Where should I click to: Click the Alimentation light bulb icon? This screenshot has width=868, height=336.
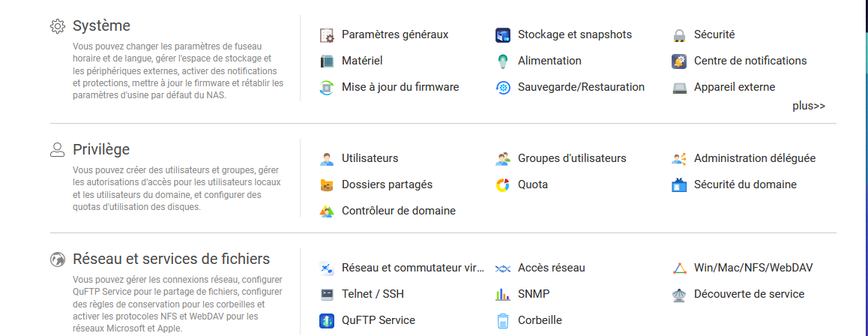[503, 61]
